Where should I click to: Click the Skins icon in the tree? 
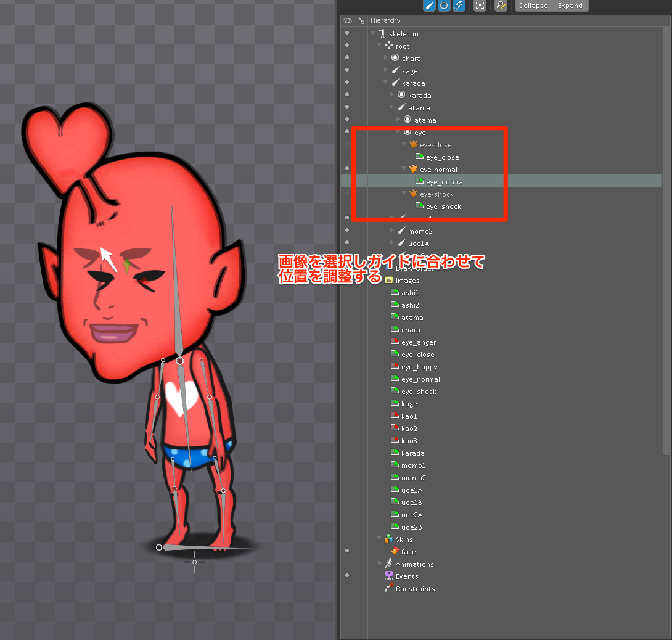(389, 539)
